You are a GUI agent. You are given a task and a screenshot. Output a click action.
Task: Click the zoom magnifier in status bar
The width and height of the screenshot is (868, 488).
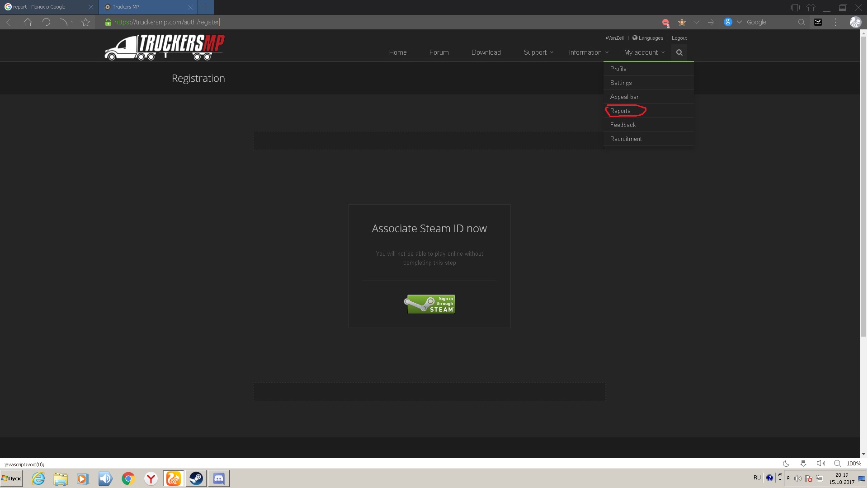coord(837,464)
